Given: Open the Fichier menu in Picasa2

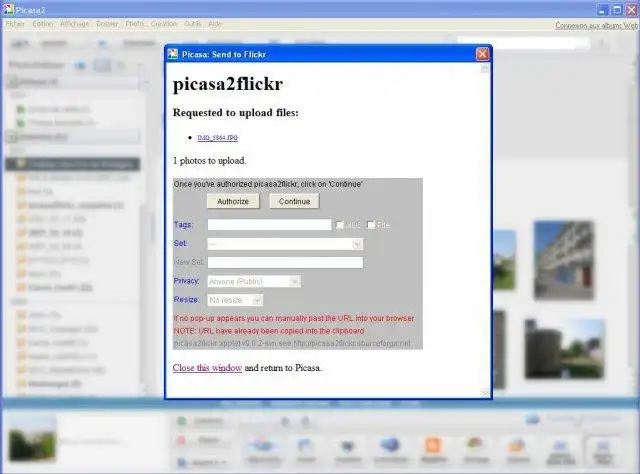Looking at the screenshot, I should (x=15, y=24).
